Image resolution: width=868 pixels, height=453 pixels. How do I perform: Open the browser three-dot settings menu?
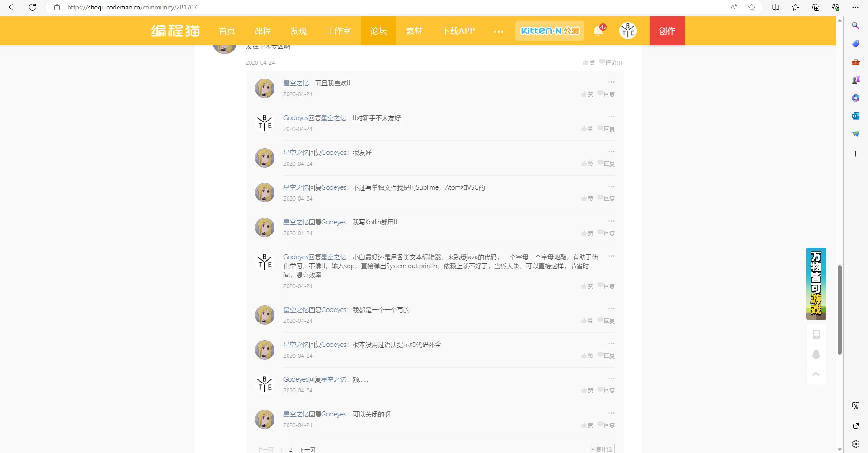pyautogui.click(x=855, y=7)
